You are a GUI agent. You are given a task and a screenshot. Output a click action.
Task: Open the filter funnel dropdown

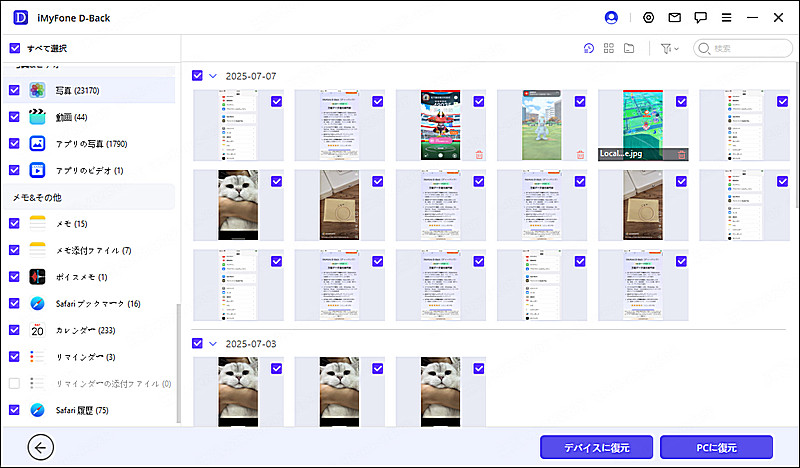tap(669, 48)
